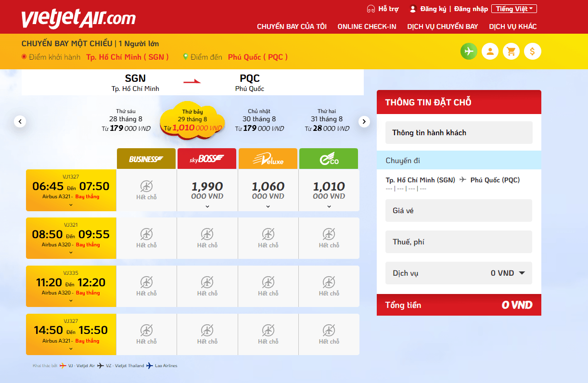
Task: Expand details chevron of 08:50 flight
Action: pyautogui.click(x=71, y=253)
